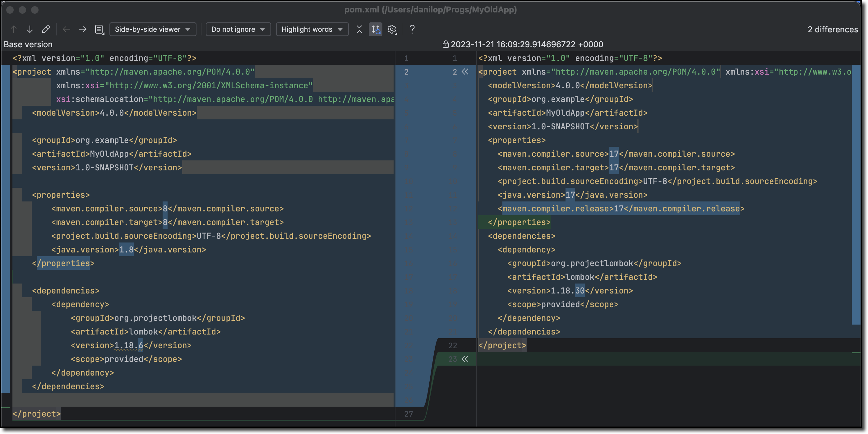The height and width of the screenshot is (434, 868).
Task: Open the go-to-changed-file list icon
Action: [x=99, y=29]
